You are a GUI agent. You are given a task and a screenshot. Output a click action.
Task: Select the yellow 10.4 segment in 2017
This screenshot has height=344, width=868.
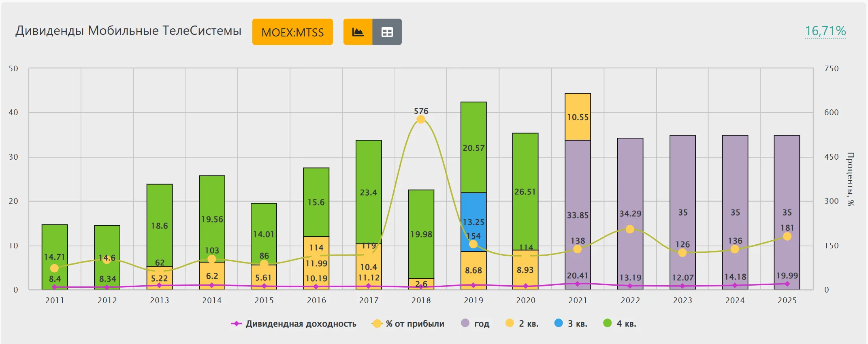(369, 267)
